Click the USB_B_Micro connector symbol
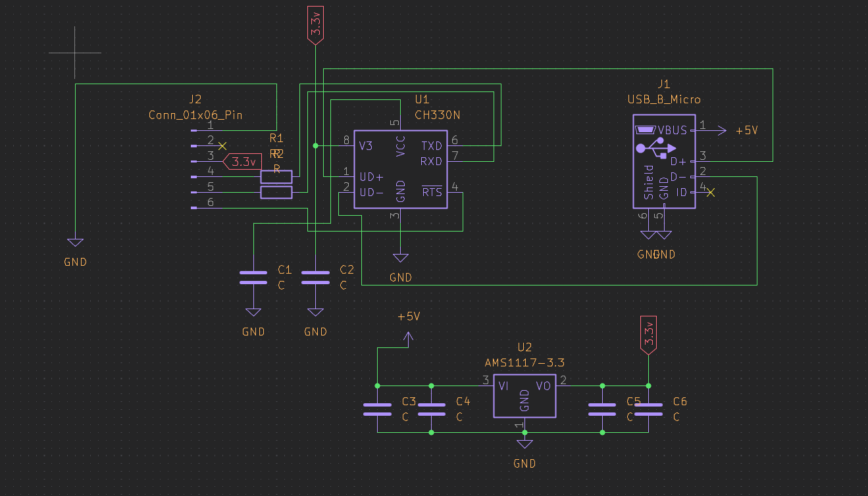868x496 pixels. tap(663, 161)
